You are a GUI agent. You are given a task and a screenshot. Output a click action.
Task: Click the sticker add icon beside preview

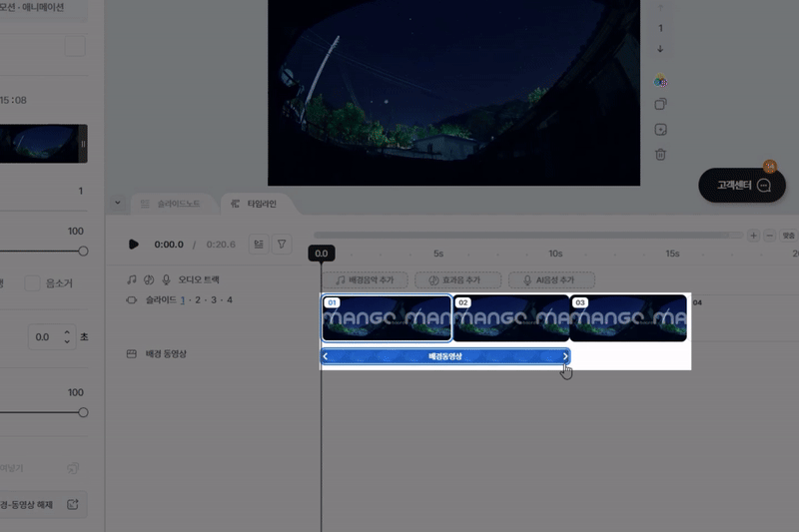(660, 130)
